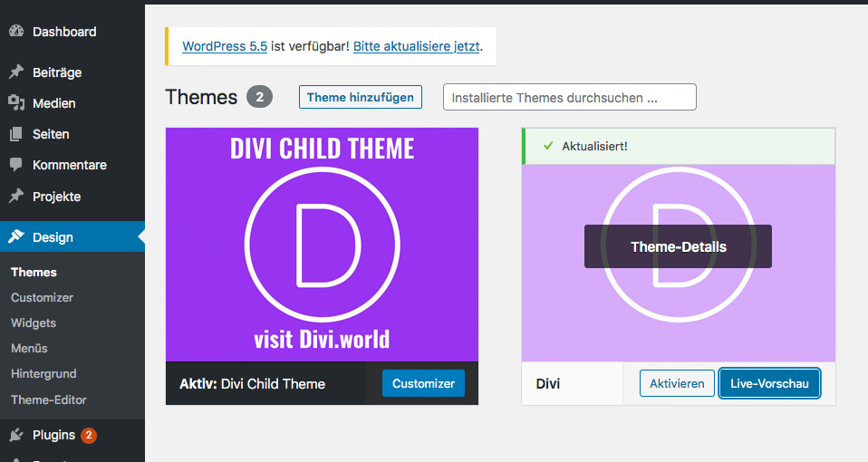Click the Medien media icon
The width and height of the screenshot is (868, 462).
coord(16,103)
